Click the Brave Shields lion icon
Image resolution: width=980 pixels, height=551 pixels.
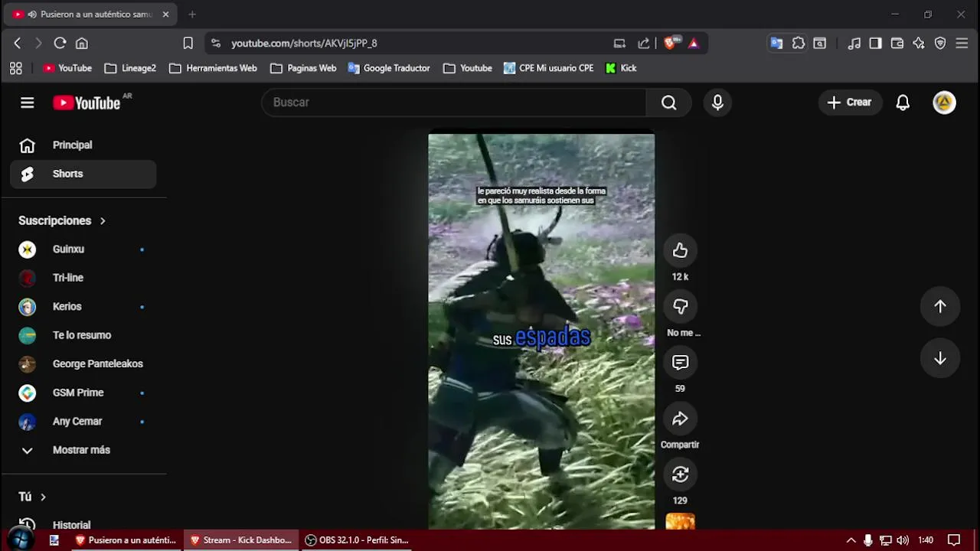pyautogui.click(x=671, y=43)
